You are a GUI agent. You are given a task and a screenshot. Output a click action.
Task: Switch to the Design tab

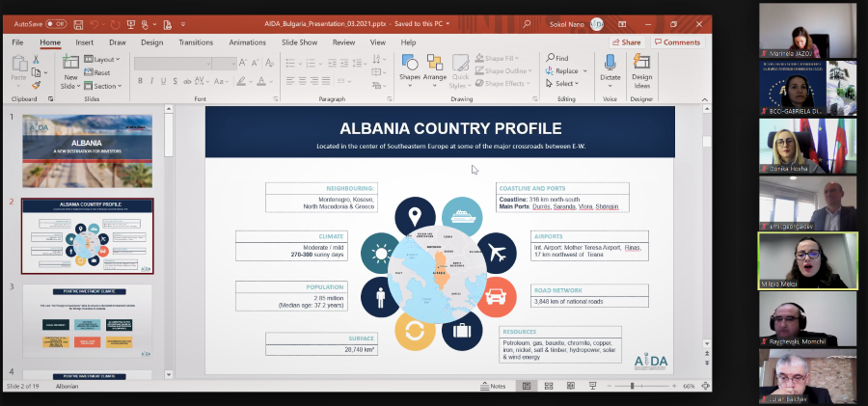coord(151,42)
